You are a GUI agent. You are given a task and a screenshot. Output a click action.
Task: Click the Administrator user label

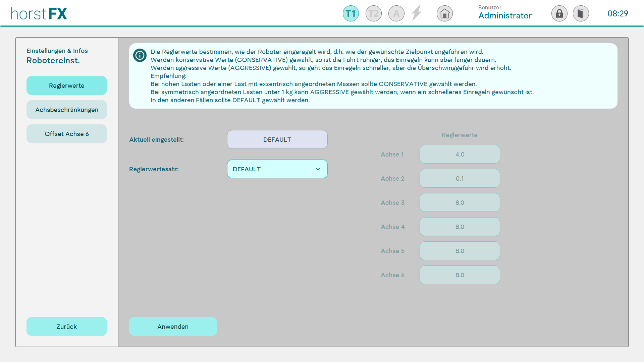click(x=505, y=15)
